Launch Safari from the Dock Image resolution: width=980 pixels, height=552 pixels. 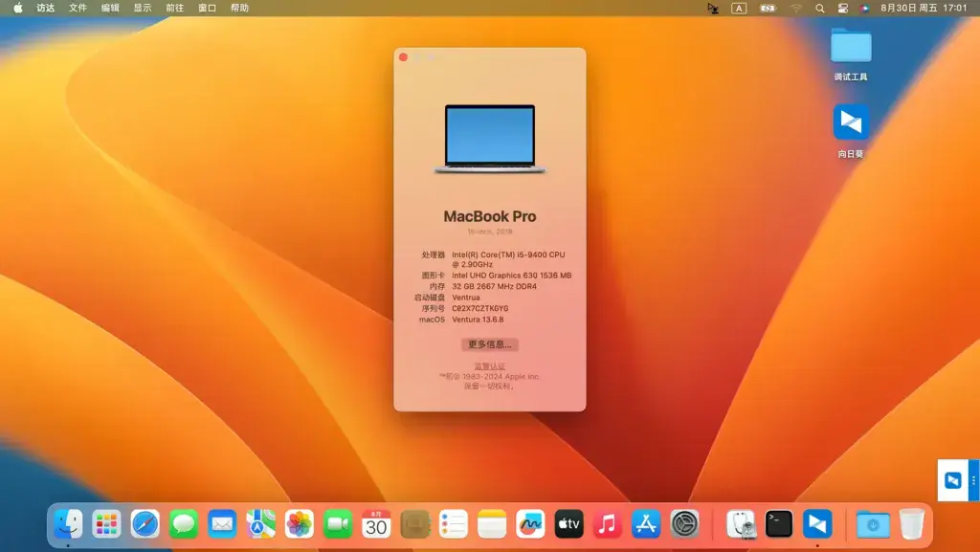145,523
